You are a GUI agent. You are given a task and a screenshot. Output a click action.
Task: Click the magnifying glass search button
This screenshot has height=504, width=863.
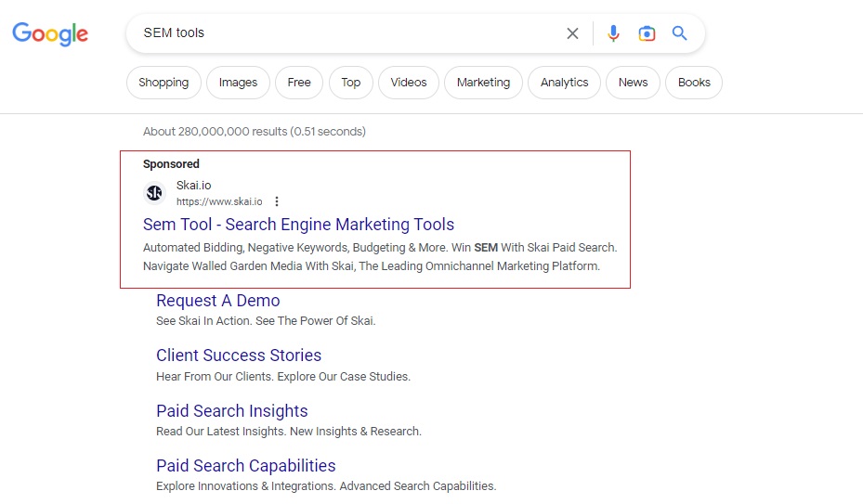680,33
